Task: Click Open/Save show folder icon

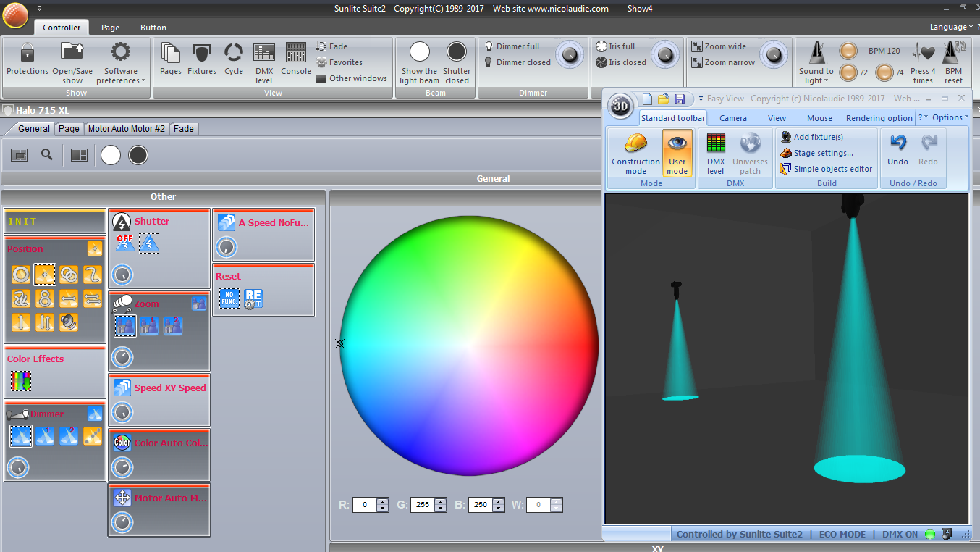Action: [72, 52]
